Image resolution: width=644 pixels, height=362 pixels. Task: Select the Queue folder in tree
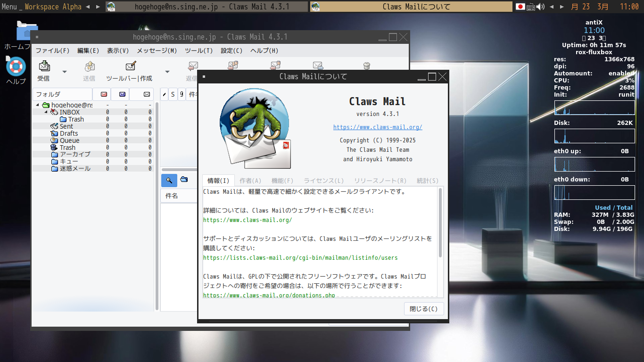click(69, 140)
